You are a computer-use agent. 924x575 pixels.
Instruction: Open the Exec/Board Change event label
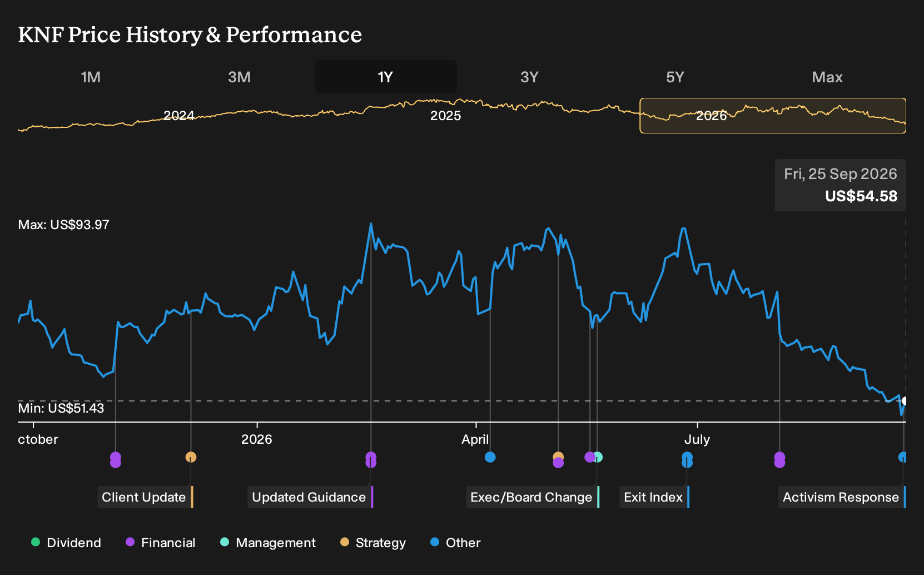click(x=533, y=497)
